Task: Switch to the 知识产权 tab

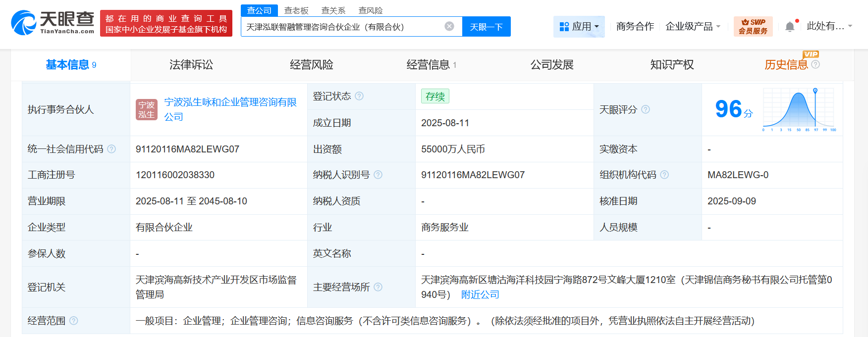Action: click(671, 65)
